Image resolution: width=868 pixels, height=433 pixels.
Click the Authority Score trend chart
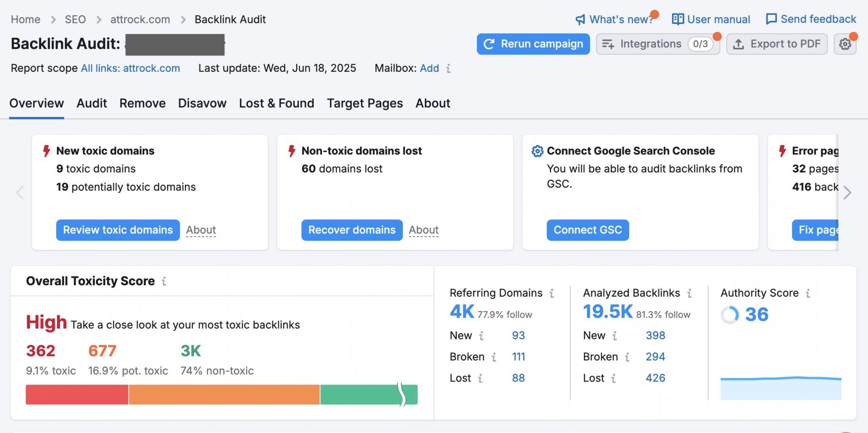(781, 388)
